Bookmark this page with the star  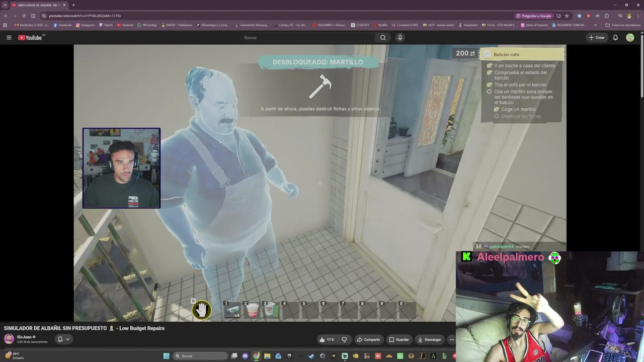[567, 16]
